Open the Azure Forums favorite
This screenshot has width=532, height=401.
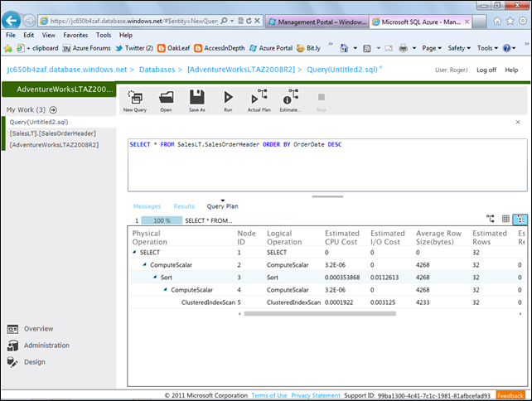pos(87,48)
